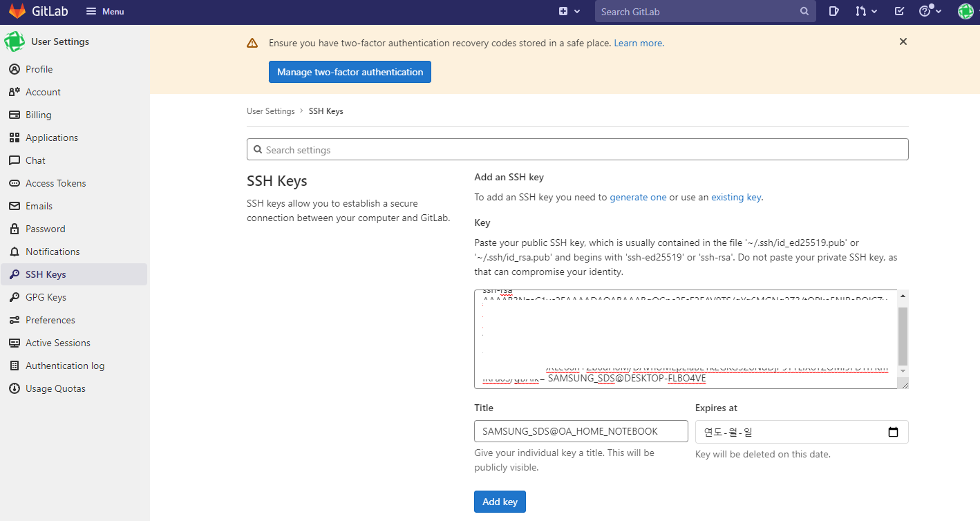Screen dimensions: 980x521
Task: Select SSH Keys in sidebar
Action: tap(74, 274)
